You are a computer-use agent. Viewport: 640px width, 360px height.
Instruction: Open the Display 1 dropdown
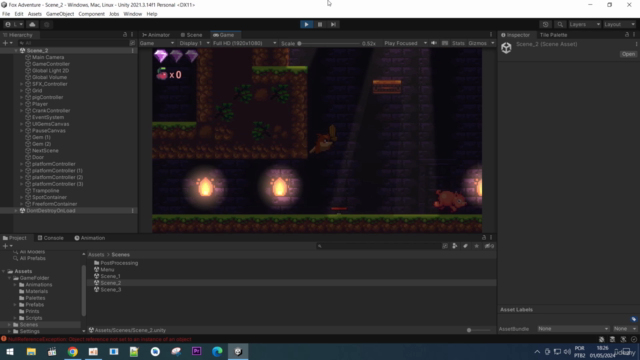[194, 43]
